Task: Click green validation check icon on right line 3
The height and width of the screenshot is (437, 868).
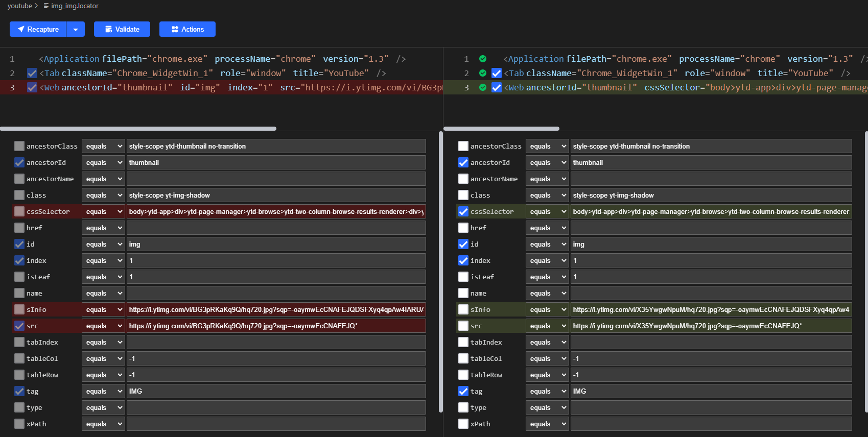Action: (483, 87)
